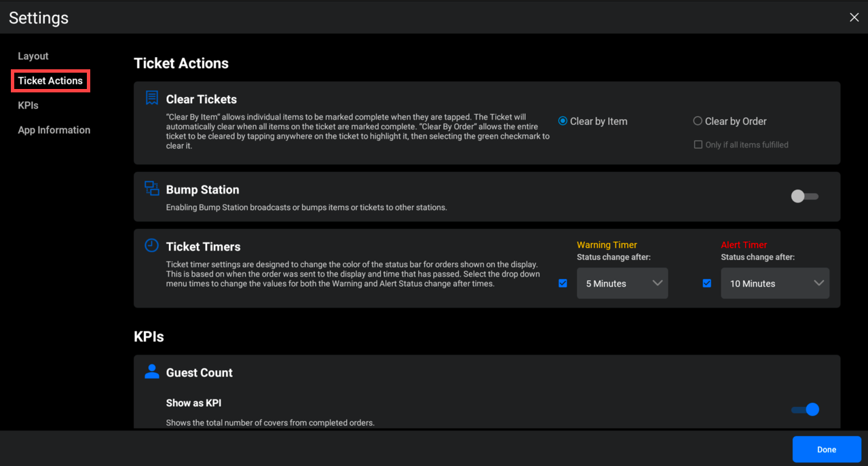Go to the Layout settings section
The height and width of the screenshot is (466, 868).
(33, 56)
